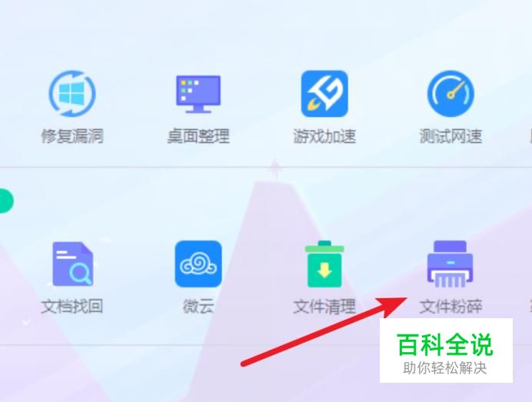Click the 修复漏洞 text label
The height and width of the screenshot is (402, 532).
[72, 136]
